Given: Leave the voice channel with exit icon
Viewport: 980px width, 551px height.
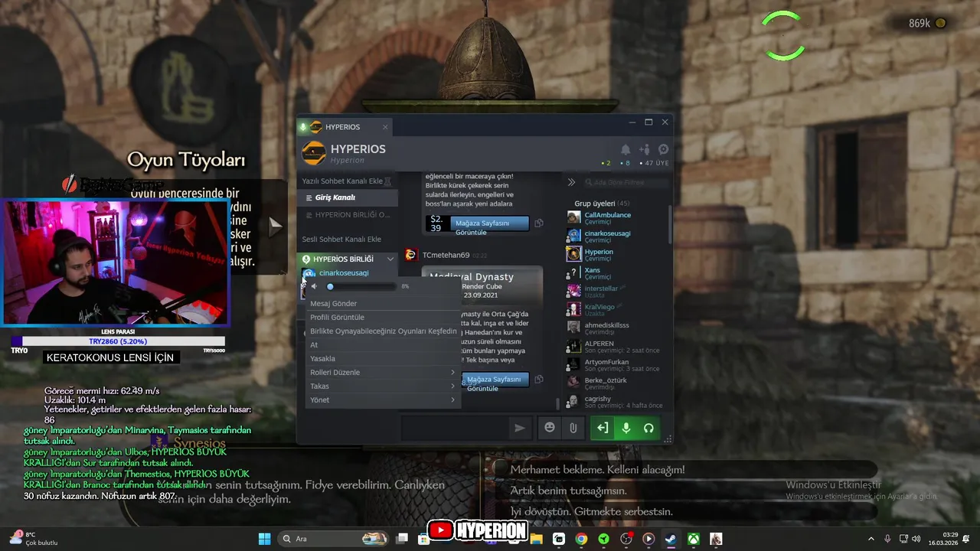Looking at the screenshot, I should [x=603, y=428].
